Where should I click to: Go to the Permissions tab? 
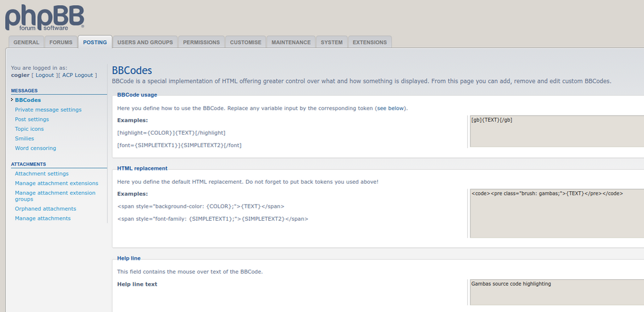click(201, 42)
